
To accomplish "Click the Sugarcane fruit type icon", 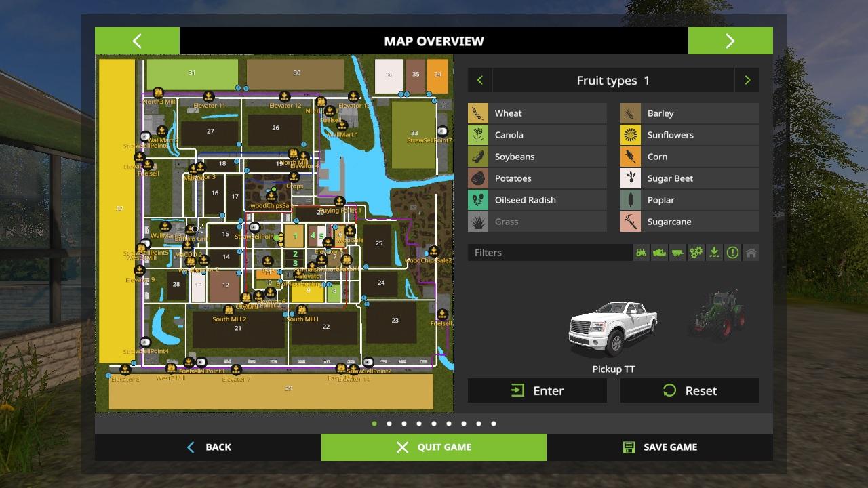I will (x=631, y=222).
